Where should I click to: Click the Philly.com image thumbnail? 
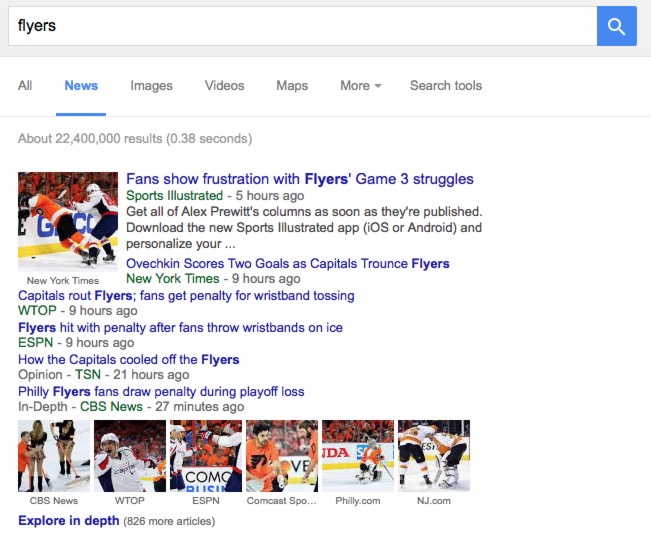[x=357, y=456]
